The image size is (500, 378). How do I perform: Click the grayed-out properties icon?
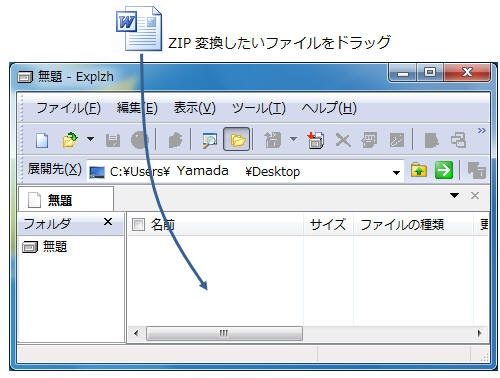coord(369,140)
